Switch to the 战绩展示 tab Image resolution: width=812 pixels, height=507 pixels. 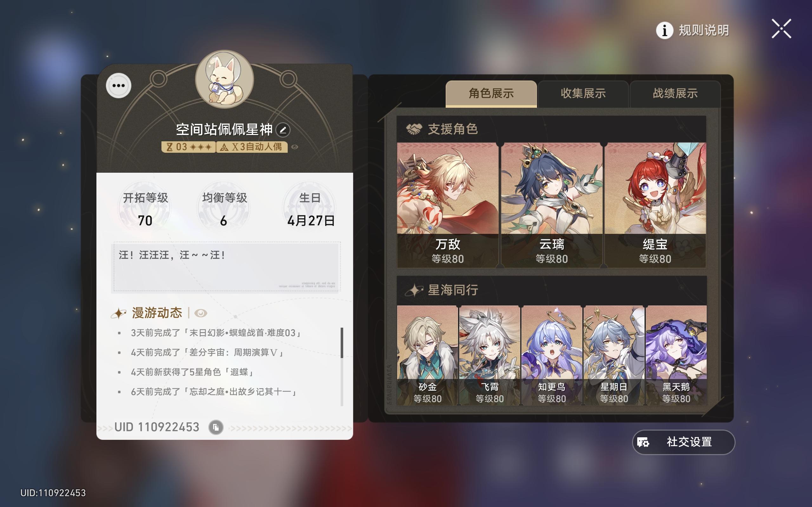(675, 93)
